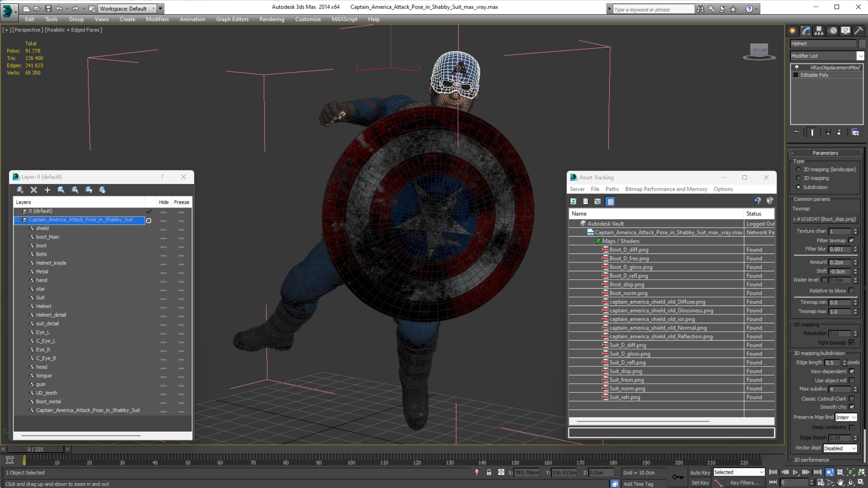Click Refresh icon in Asset Tracking toolbar

tap(573, 201)
